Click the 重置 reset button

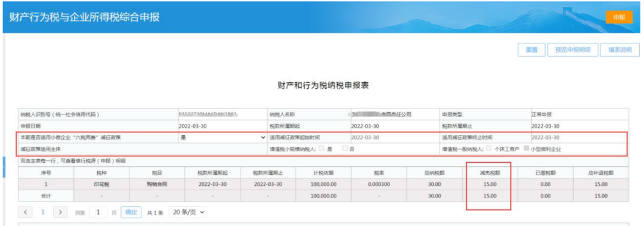pos(531,49)
